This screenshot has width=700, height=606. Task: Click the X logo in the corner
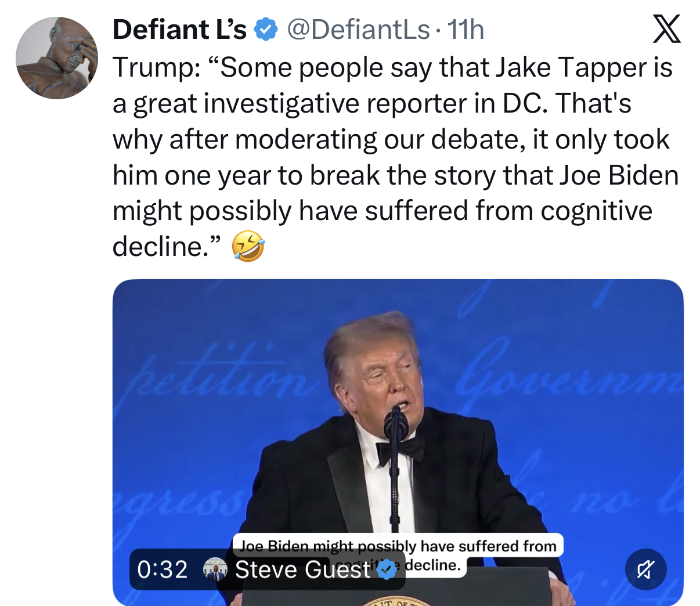point(666,29)
